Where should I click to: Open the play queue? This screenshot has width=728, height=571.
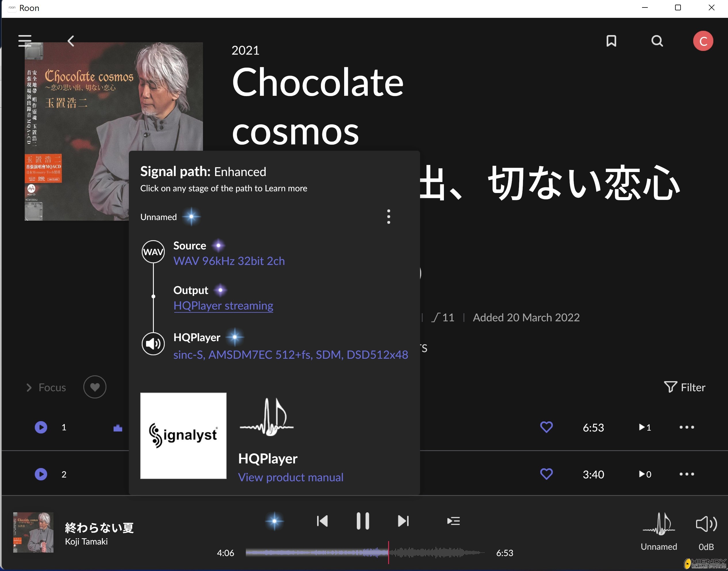pyautogui.click(x=453, y=521)
